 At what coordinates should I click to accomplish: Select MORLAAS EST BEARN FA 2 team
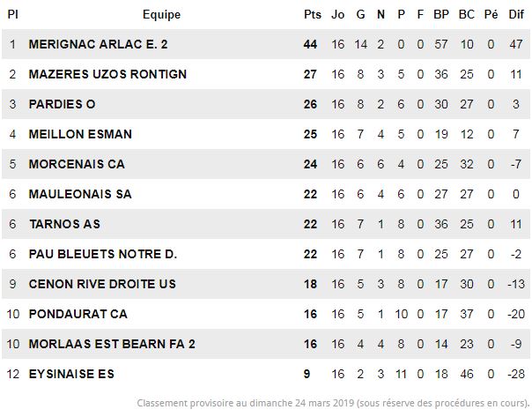click(x=112, y=344)
